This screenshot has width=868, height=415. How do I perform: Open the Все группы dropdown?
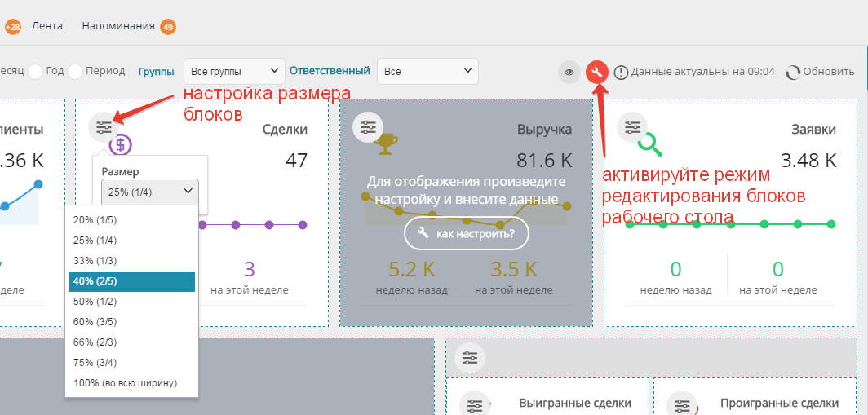234,72
